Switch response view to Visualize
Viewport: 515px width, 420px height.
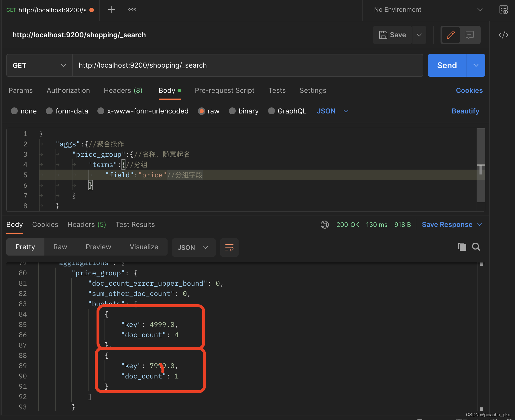click(144, 247)
